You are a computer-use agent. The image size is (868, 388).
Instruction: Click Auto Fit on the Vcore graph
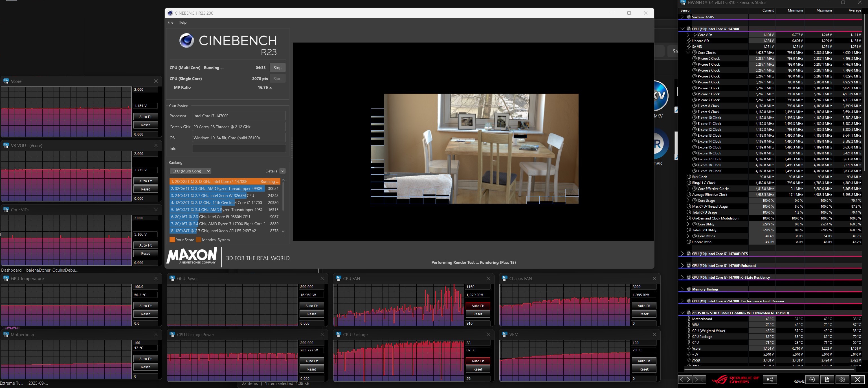pos(146,117)
